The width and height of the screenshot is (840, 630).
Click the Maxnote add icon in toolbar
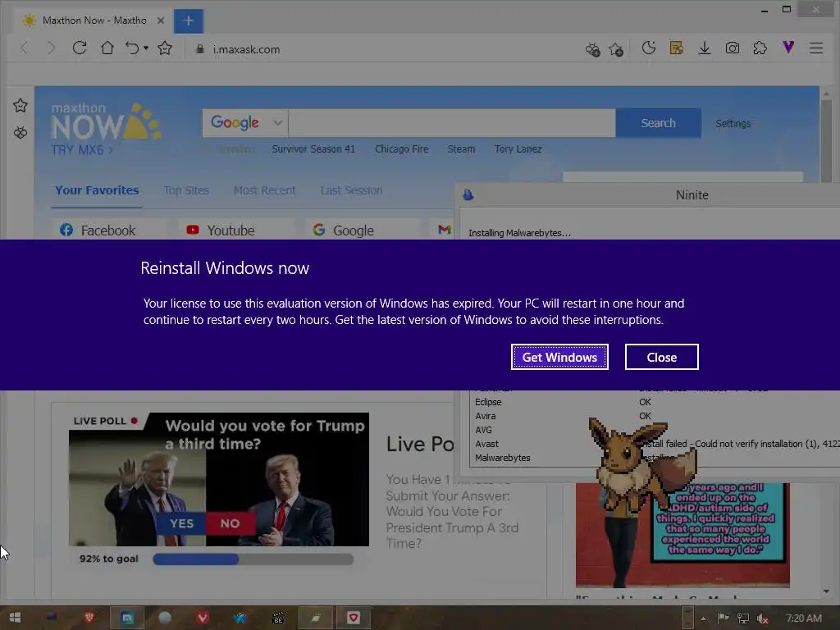tap(592, 49)
